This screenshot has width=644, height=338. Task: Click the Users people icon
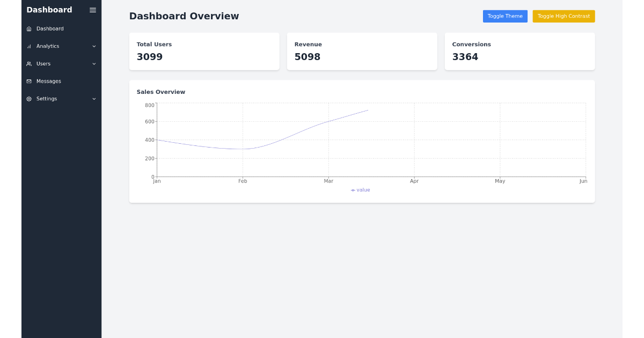point(28,63)
